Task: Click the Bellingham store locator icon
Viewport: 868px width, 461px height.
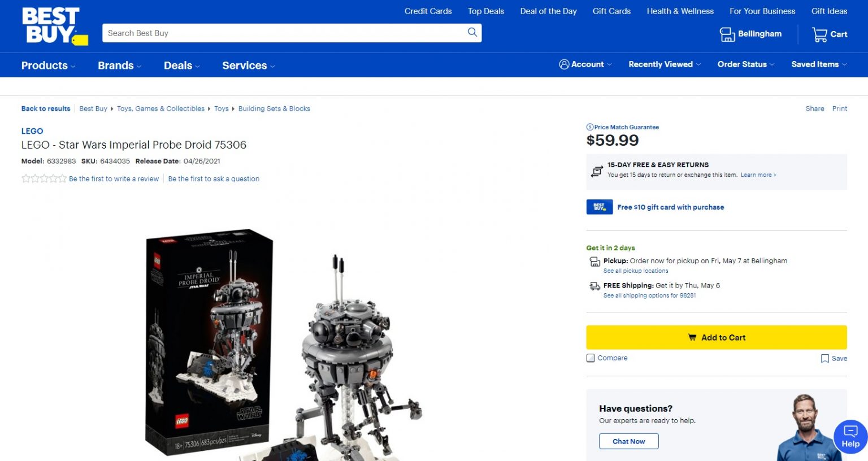Action: pos(727,34)
